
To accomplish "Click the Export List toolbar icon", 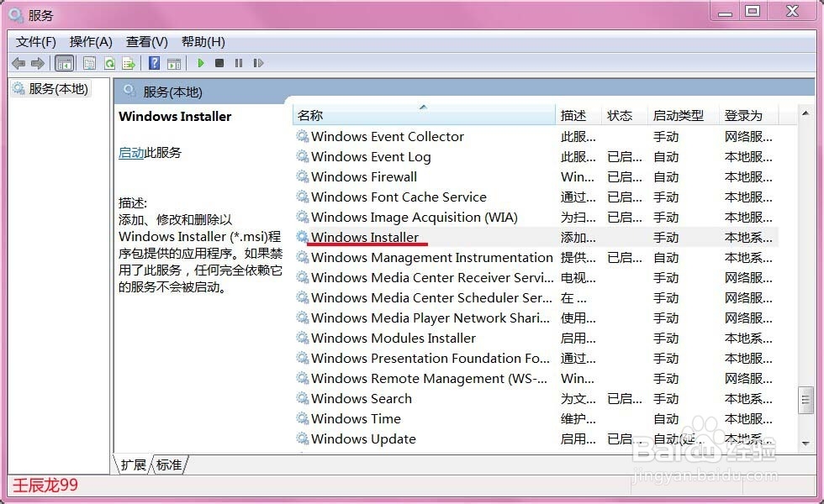I will point(129,64).
